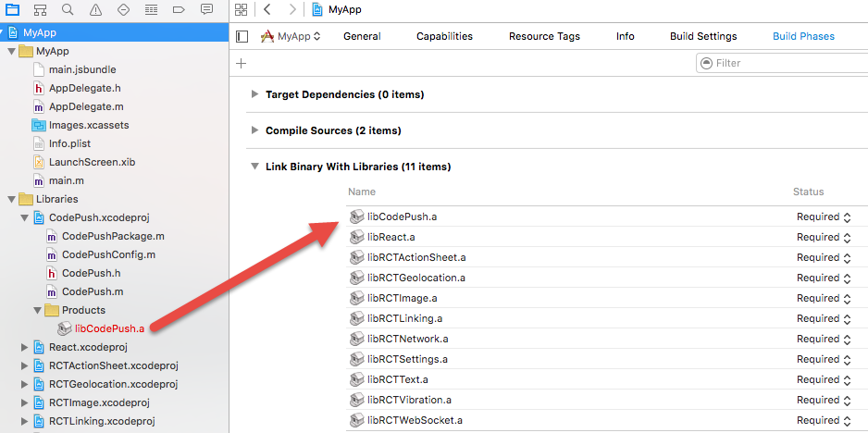
Task: Switch to the Info tab
Action: [x=625, y=36]
